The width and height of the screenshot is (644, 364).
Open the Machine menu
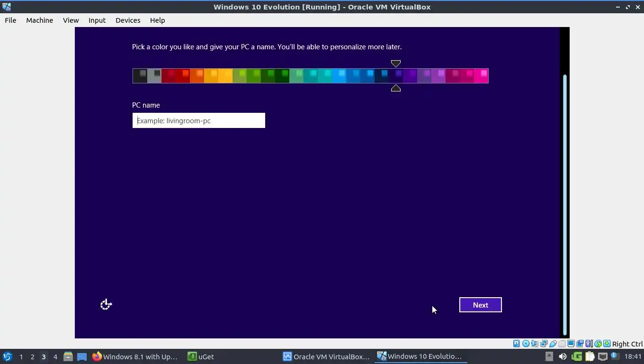(x=40, y=20)
